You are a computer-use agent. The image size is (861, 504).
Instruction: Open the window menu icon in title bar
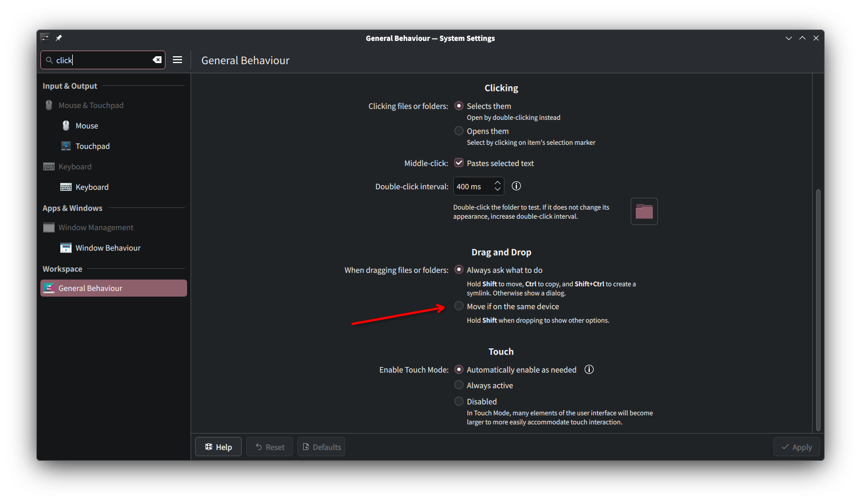coord(45,38)
